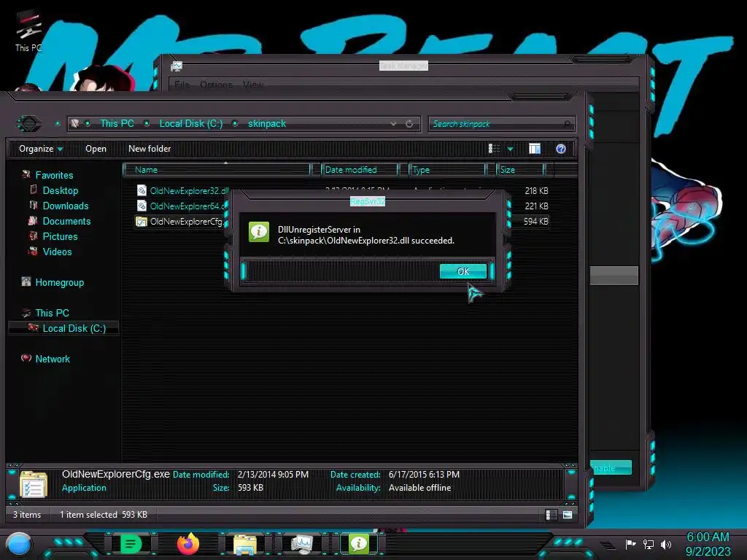Click the Change your view icon
Screen dimensions: 747x560
(x=494, y=149)
